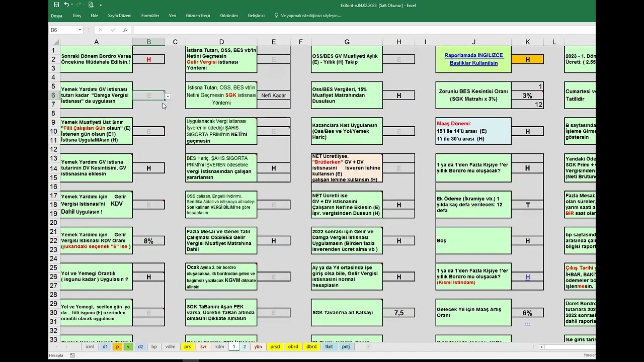Select row 14 header
The height and width of the screenshot is (362, 644).
(x=54, y=168)
